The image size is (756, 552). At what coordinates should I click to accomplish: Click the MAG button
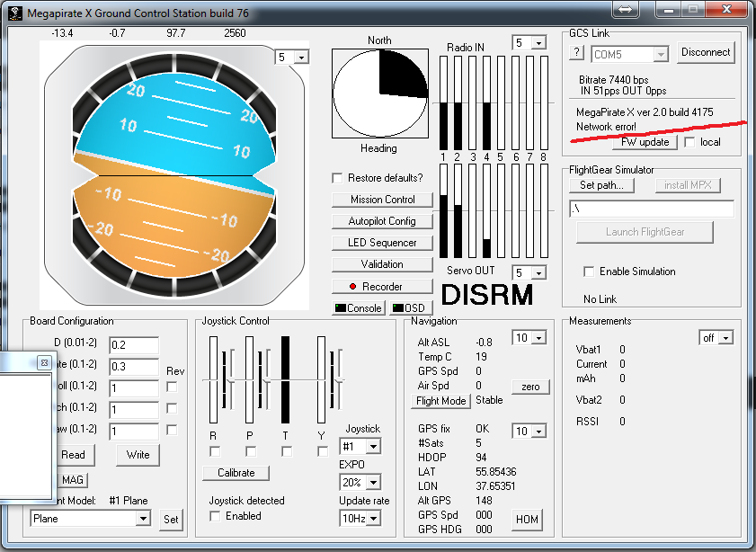(72, 480)
